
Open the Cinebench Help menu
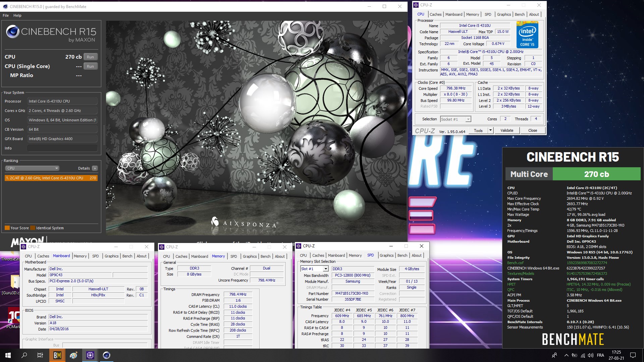pyautogui.click(x=17, y=15)
